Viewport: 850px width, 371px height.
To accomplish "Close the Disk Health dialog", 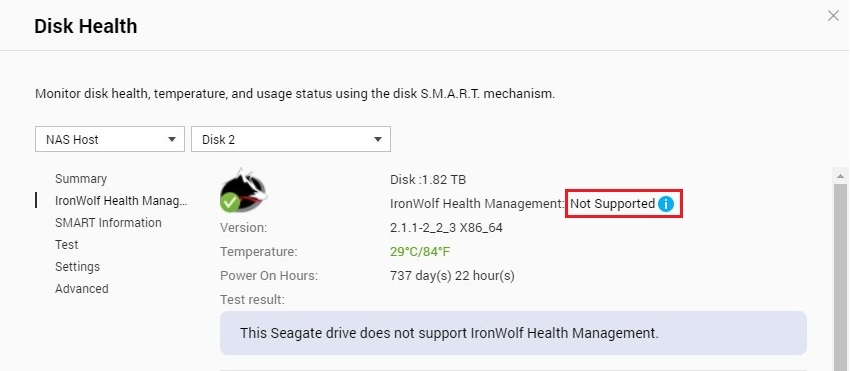I will click(833, 16).
